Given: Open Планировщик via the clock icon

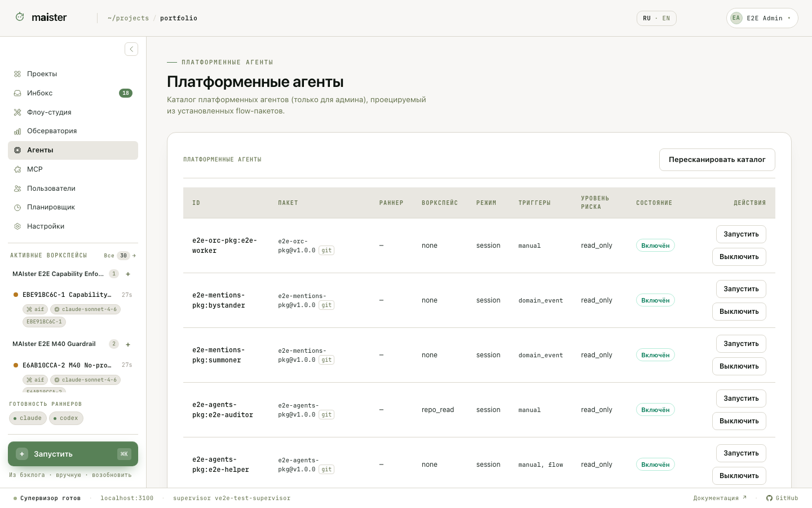Looking at the screenshot, I should tap(17, 207).
